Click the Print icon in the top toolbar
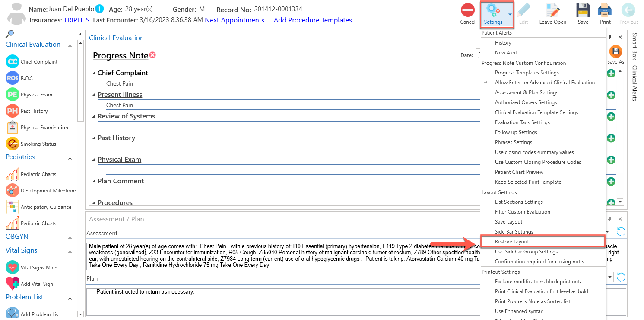This screenshot has height=320, width=644. tap(604, 11)
